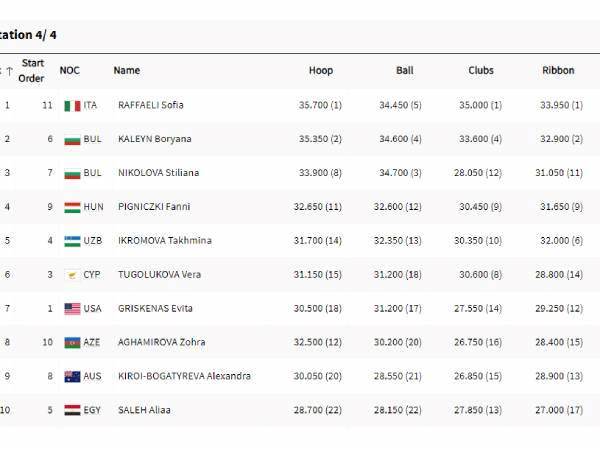
Task: Click the Cyprus flag icon
Action: pos(72,275)
